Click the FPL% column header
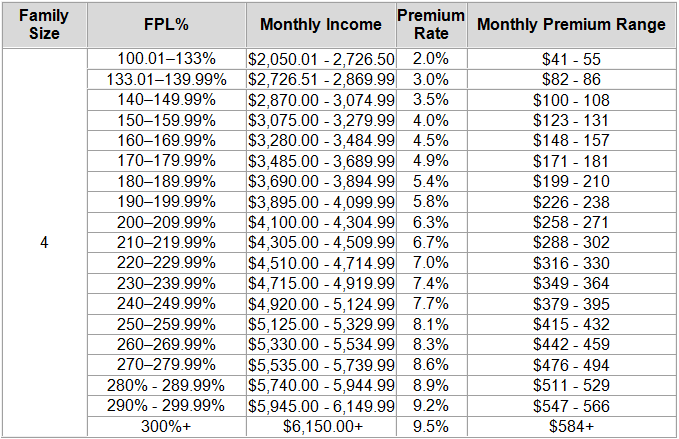Image resolution: width=679 pixels, height=439 pixels. pos(168,25)
